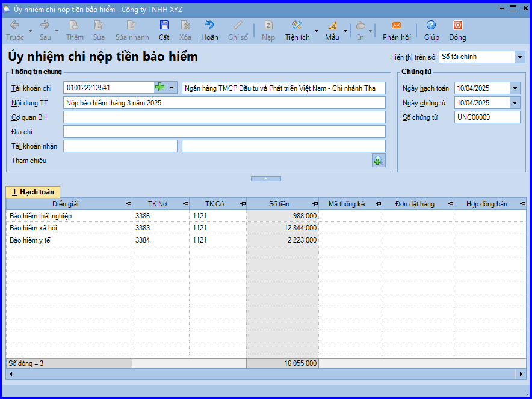Select Bảo hiểm xã hội row description
This screenshot has width=532, height=399.
click(33, 228)
